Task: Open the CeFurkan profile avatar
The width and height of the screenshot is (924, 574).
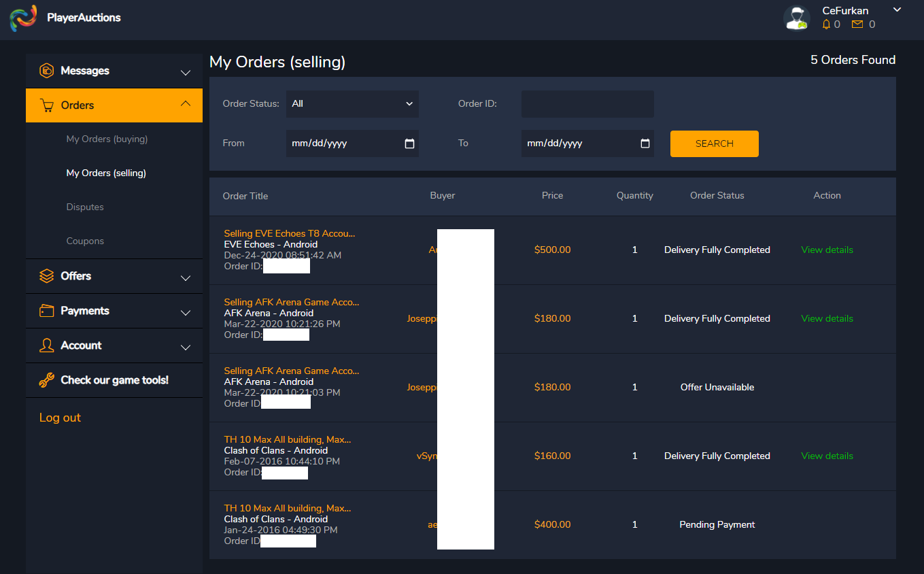Action: [796, 18]
